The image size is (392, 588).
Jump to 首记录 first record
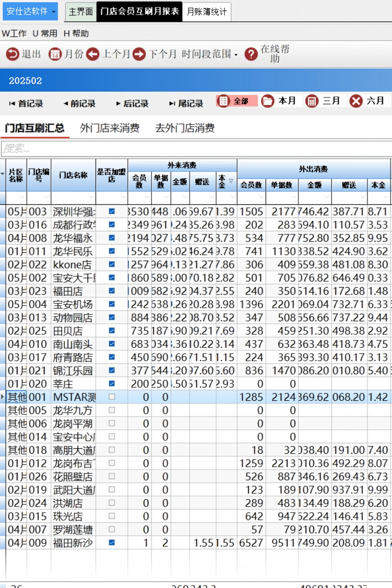tap(26, 103)
